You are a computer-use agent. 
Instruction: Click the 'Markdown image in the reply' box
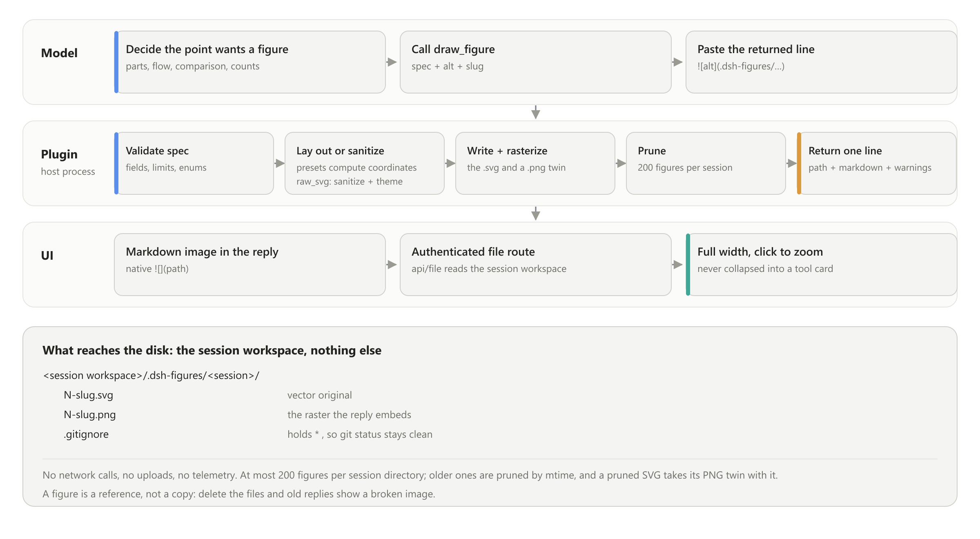click(x=250, y=265)
